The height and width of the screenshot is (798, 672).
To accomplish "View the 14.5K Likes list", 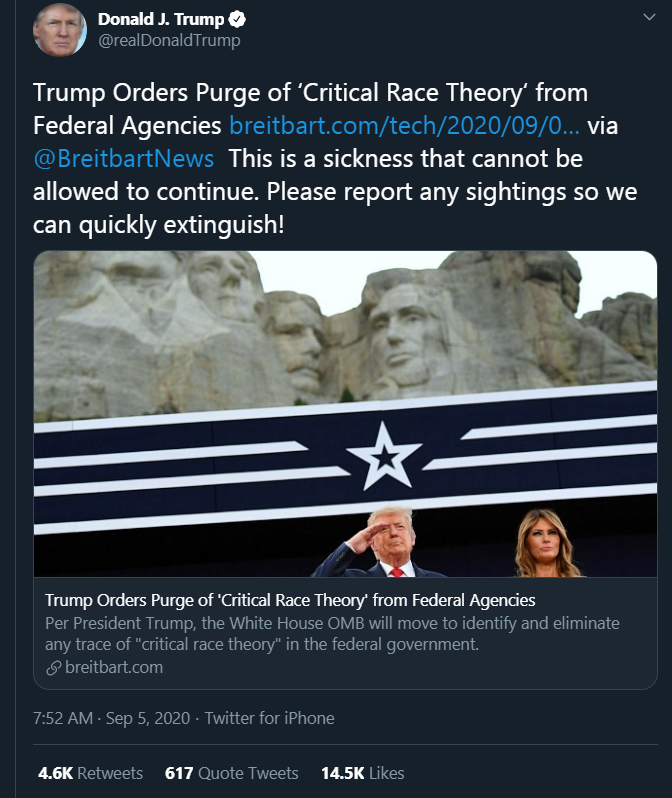I will (362, 773).
